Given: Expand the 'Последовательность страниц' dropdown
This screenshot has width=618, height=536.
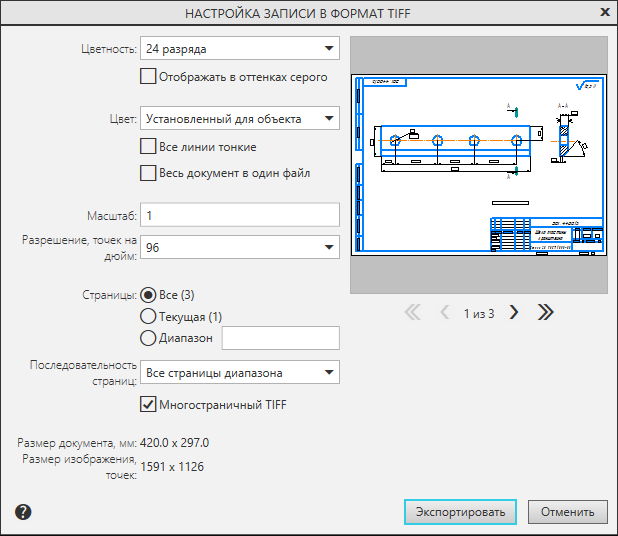Looking at the screenshot, I should click(x=239, y=373).
